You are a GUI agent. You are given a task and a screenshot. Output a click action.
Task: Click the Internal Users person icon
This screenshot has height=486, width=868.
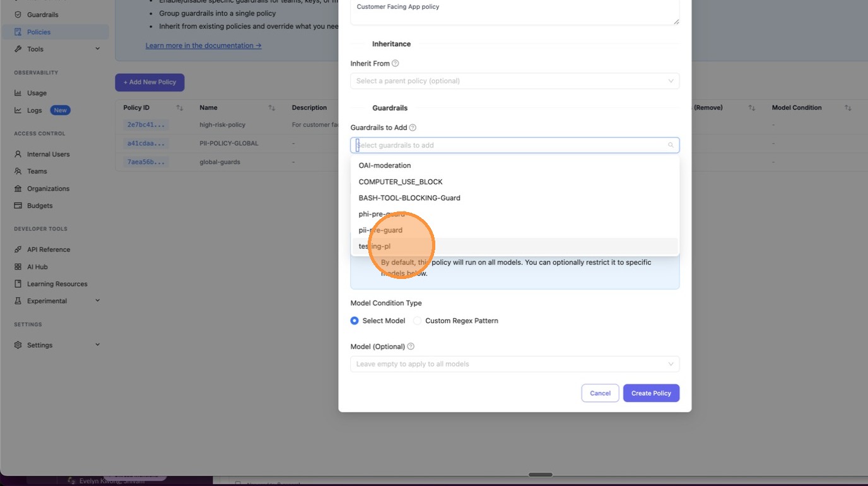18,154
